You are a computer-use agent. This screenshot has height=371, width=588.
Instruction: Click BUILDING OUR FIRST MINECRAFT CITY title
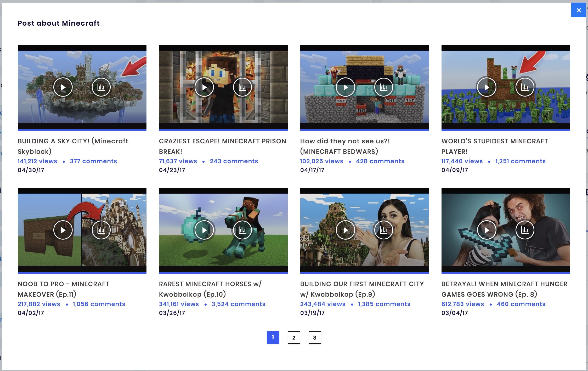(x=362, y=289)
